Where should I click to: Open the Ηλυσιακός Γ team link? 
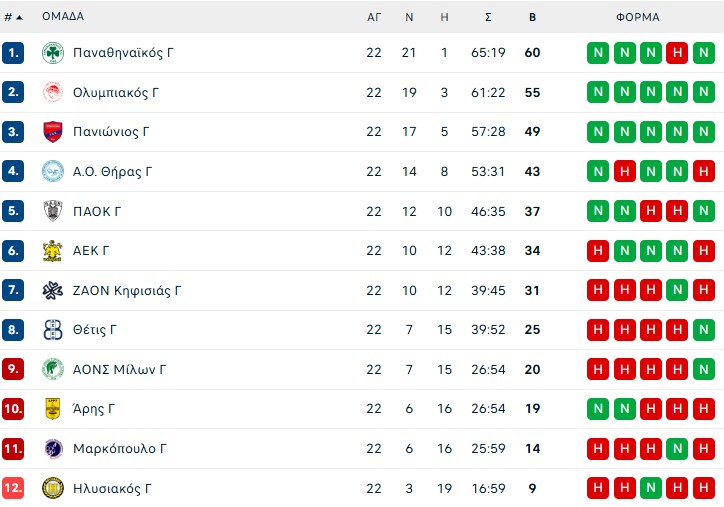pos(112,489)
